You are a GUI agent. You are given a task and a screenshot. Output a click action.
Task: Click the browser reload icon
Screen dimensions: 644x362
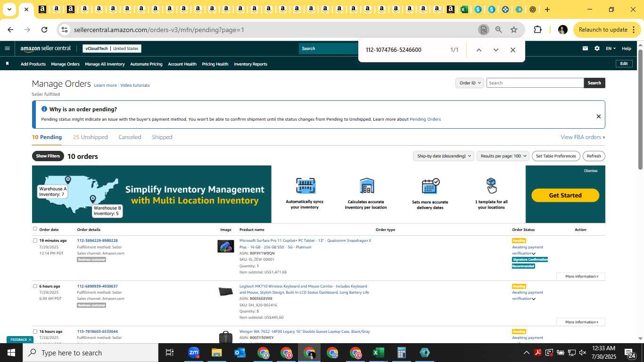click(44, 30)
